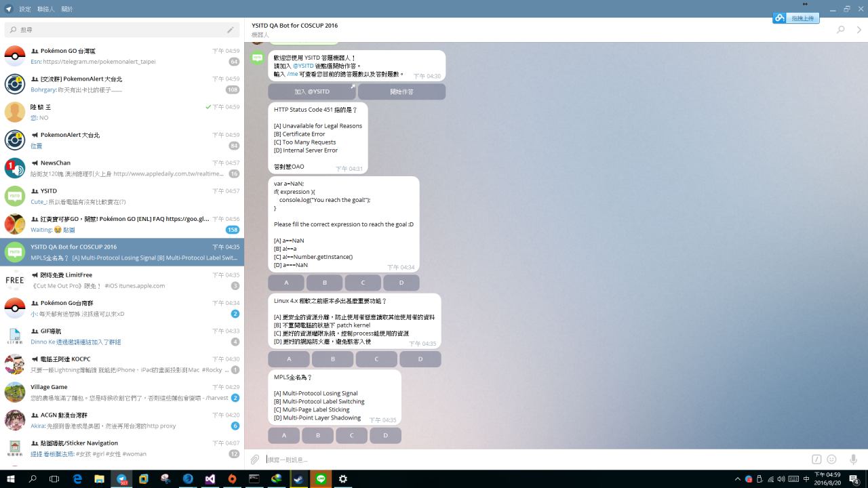
Task: Click the Telegram paper-plane logo icon
Action: (9, 9)
